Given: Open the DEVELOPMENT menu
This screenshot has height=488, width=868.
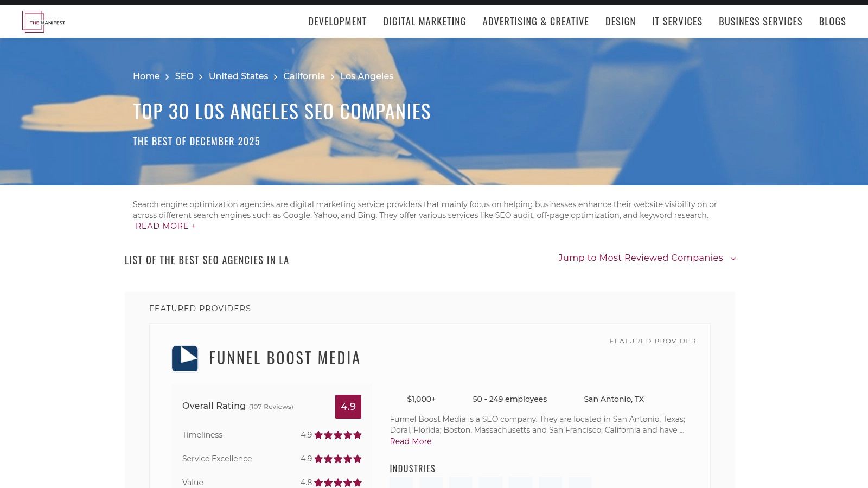Looking at the screenshot, I should (337, 21).
